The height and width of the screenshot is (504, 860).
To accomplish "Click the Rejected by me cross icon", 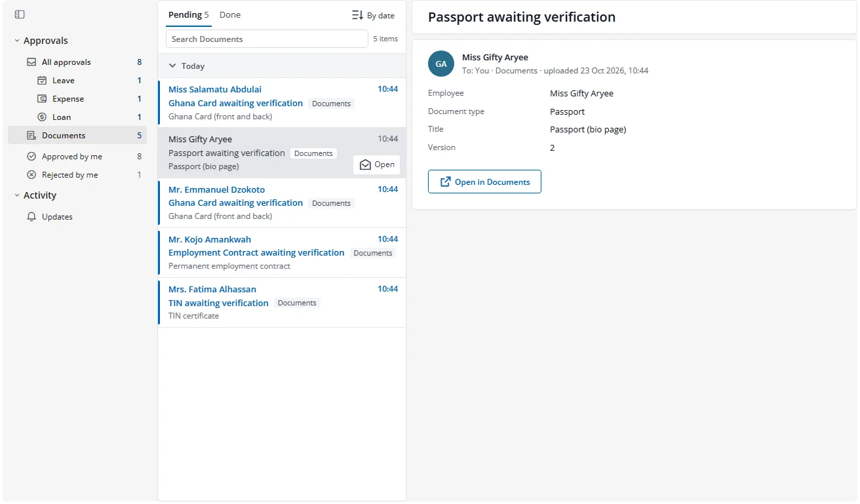I will click(31, 175).
